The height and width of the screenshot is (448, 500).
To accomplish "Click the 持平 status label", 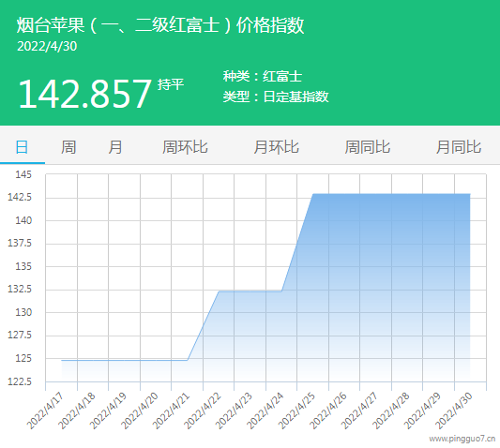I will 171,84.
